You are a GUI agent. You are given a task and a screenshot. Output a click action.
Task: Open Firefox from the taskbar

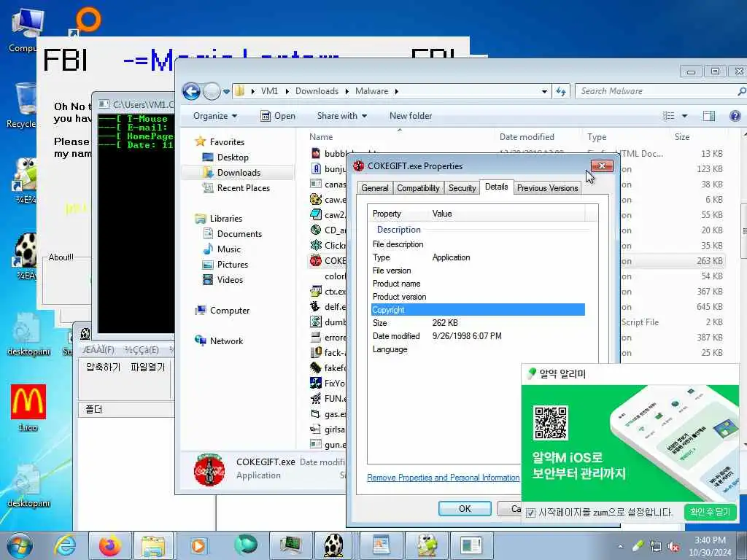[109, 545]
